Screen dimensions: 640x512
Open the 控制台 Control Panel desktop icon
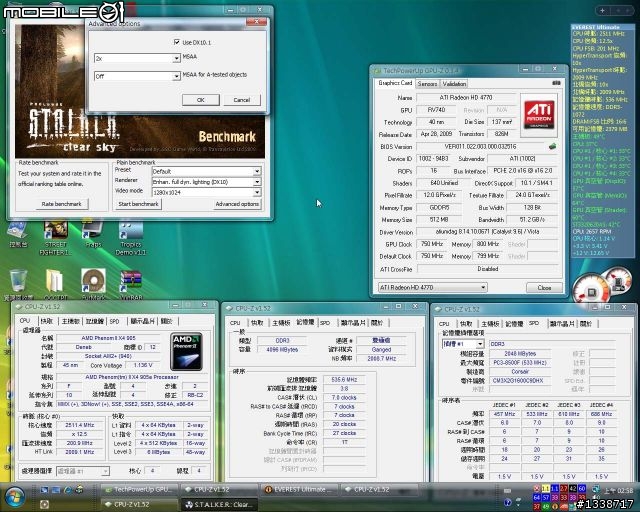(x=18, y=235)
